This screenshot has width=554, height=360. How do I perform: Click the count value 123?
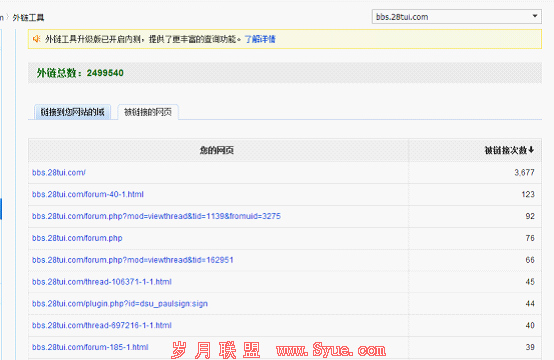coord(528,194)
